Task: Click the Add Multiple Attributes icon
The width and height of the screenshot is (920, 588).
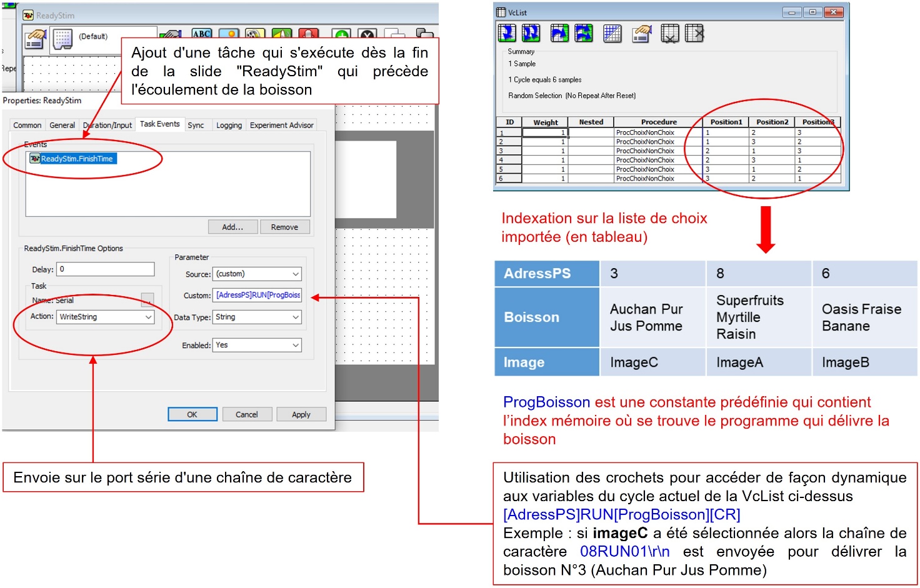Action: tap(584, 33)
